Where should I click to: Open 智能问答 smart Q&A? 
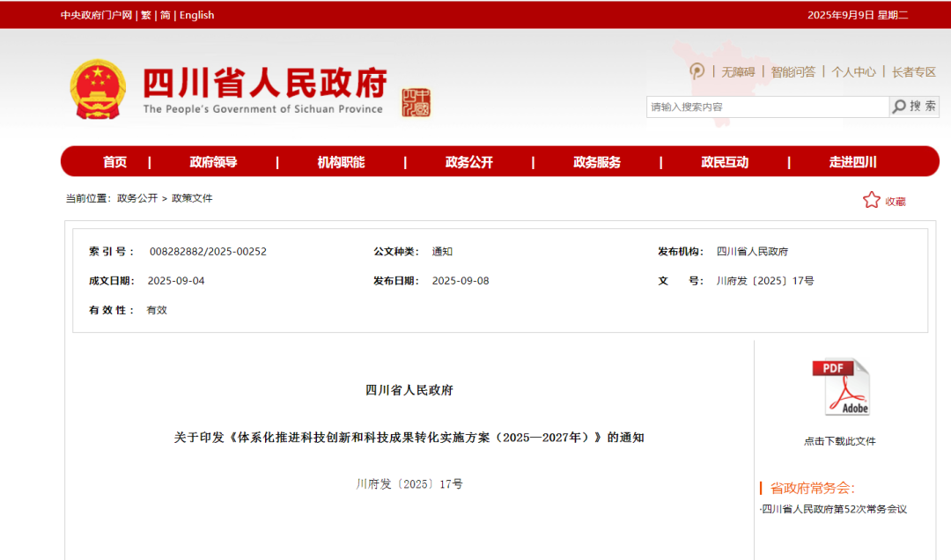pyautogui.click(x=793, y=72)
